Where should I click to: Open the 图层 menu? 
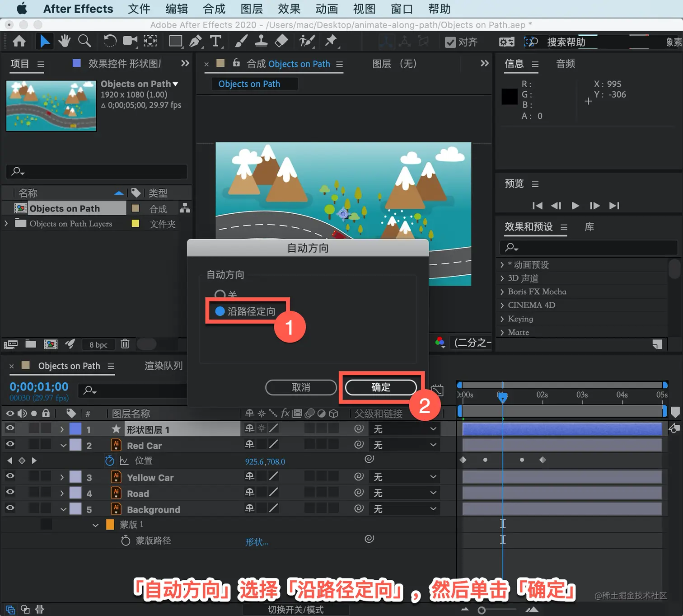tap(252, 9)
